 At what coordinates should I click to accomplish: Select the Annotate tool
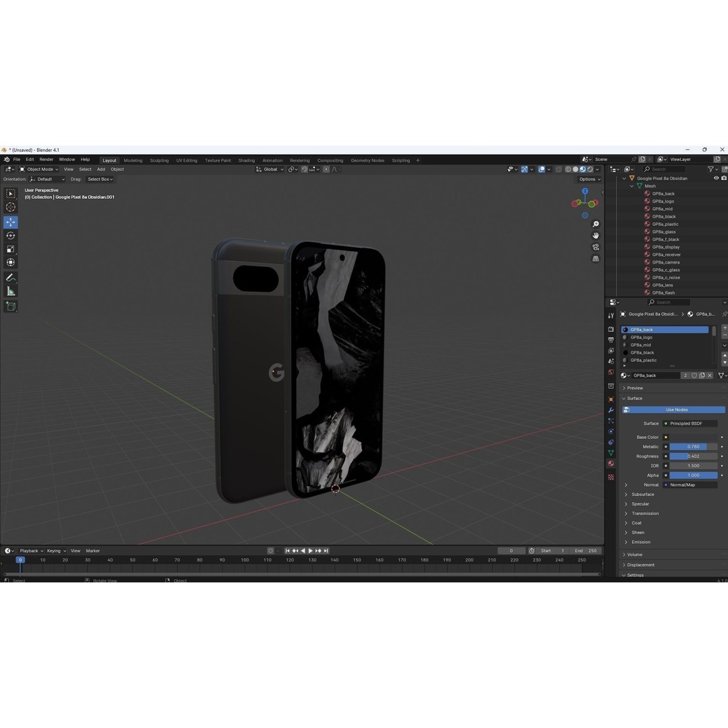pyautogui.click(x=11, y=278)
